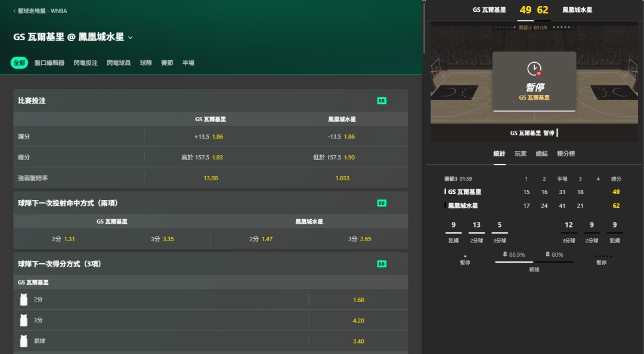Click the yellow total 62 in the score table
This screenshot has height=354, width=644.
(x=615, y=205)
